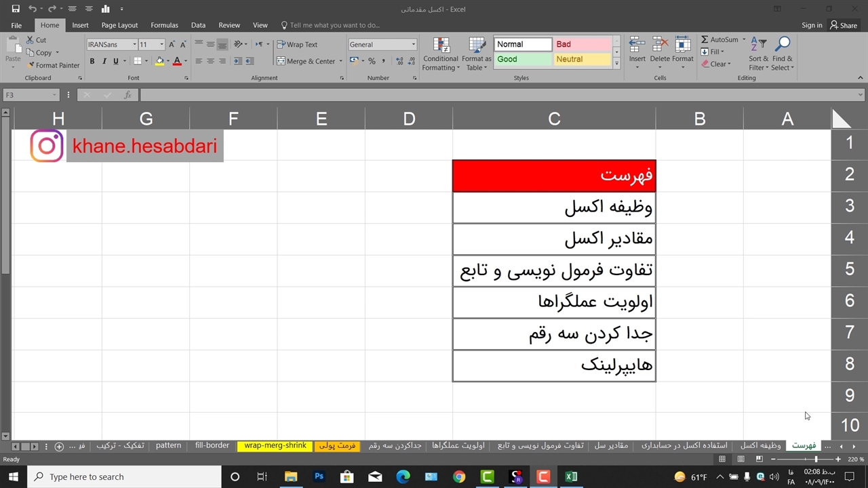Open the font name dropdown IRANSans
Viewport: 868px width, 488px height.
pos(134,44)
